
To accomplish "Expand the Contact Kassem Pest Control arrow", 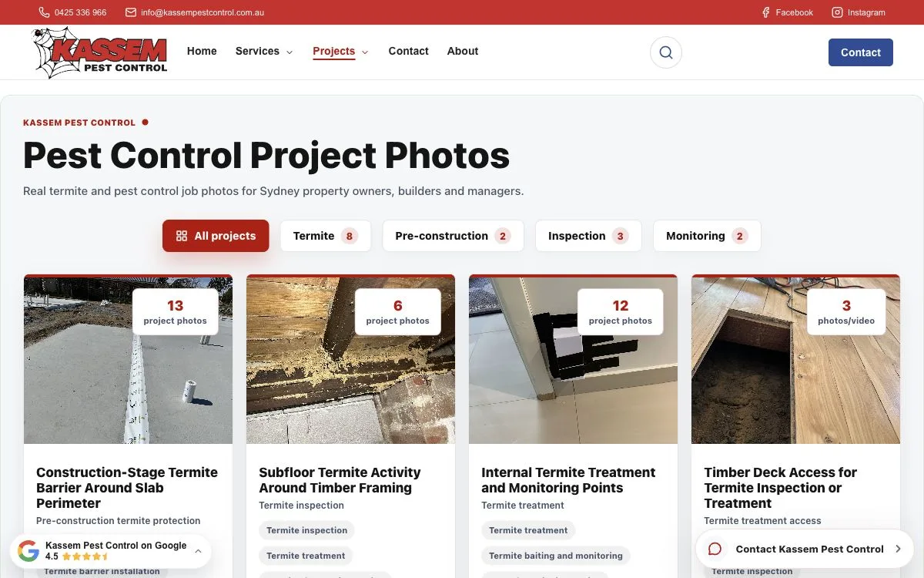I will pyautogui.click(x=898, y=549).
